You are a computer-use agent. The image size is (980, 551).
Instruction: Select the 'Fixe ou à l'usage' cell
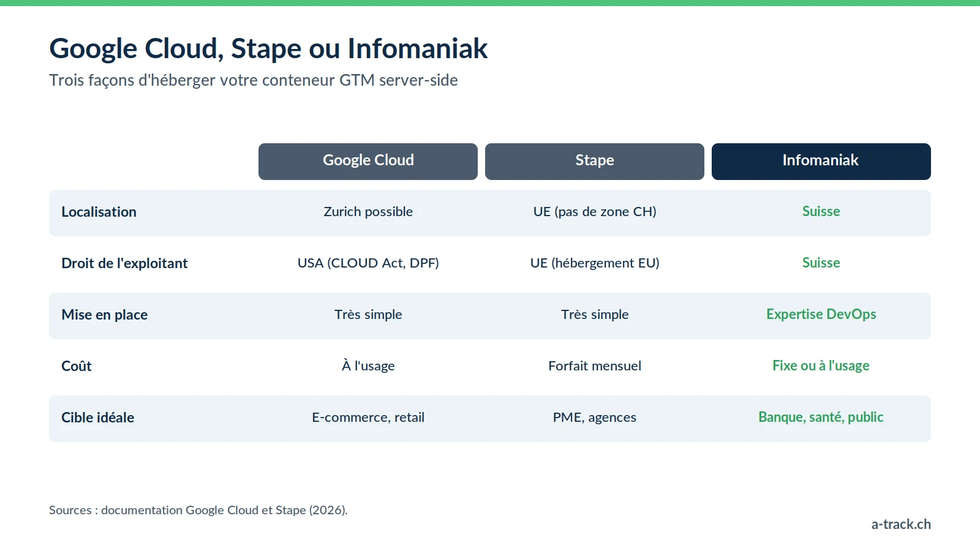pyautogui.click(x=821, y=365)
